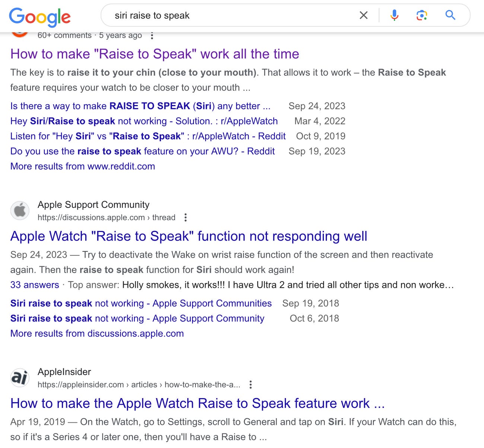Viewport: 484px width, 448px height.
Task: Open three-dot menu for Apple Support Community result
Action: pyautogui.click(x=185, y=217)
